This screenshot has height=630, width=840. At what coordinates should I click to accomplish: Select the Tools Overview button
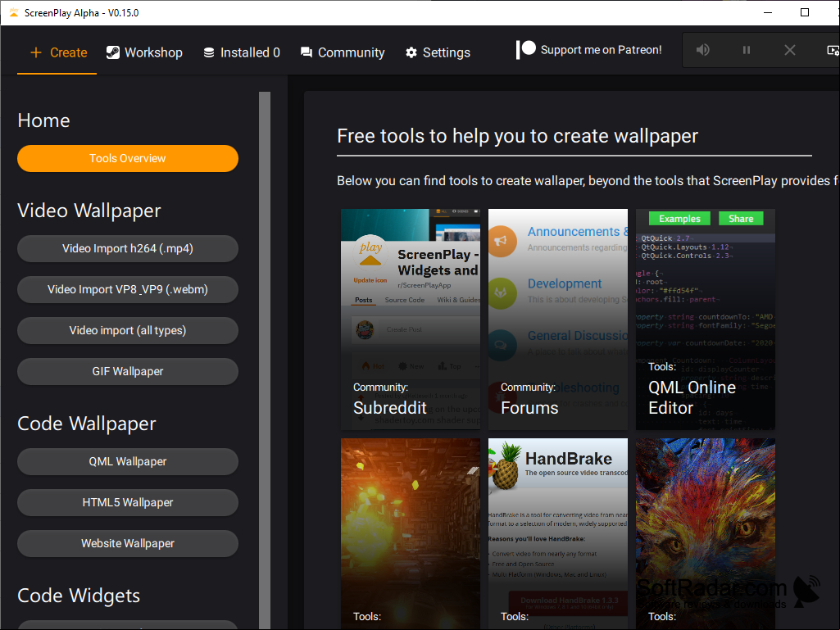pyautogui.click(x=128, y=159)
